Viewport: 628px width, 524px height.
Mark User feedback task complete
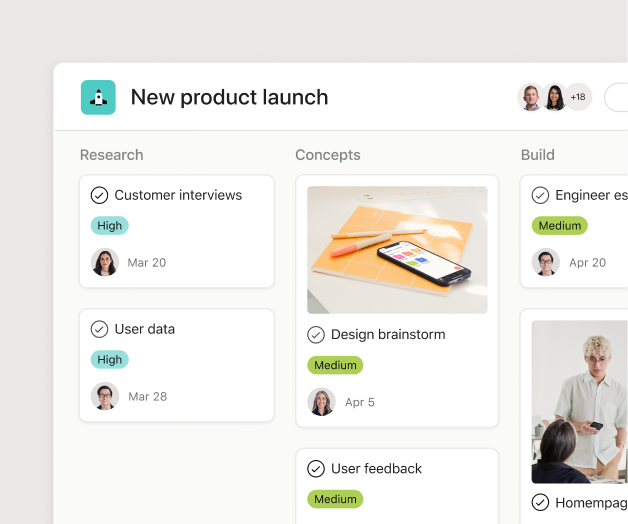point(316,469)
